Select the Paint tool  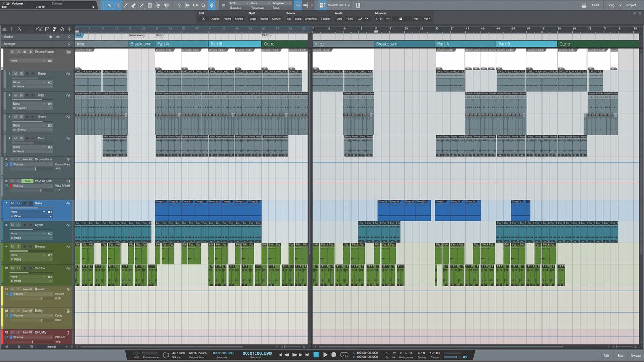coord(143,5)
